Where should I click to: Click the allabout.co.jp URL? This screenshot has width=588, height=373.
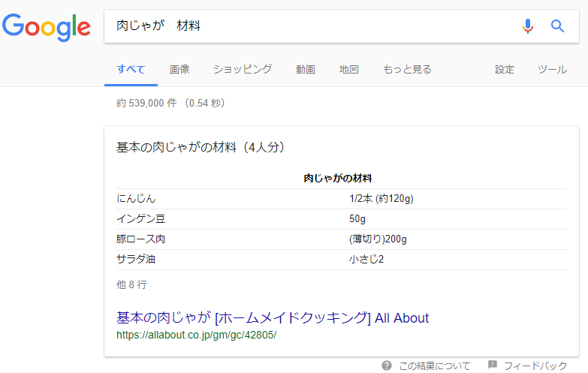197,335
